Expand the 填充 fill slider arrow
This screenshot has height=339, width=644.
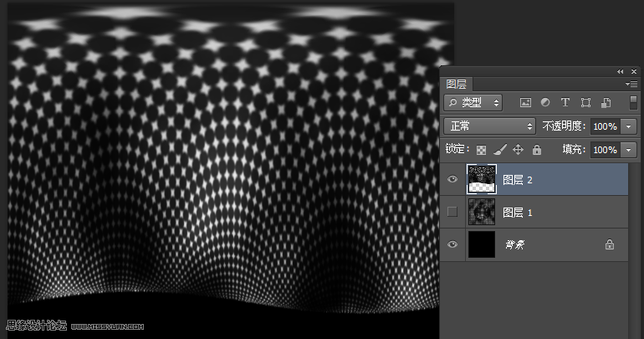click(x=629, y=150)
